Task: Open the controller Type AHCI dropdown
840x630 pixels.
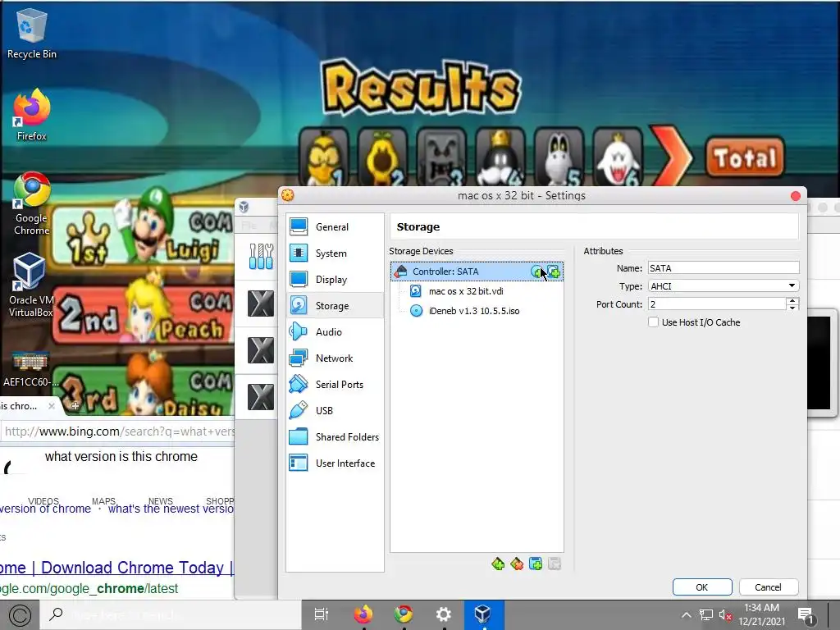Action: click(x=724, y=286)
